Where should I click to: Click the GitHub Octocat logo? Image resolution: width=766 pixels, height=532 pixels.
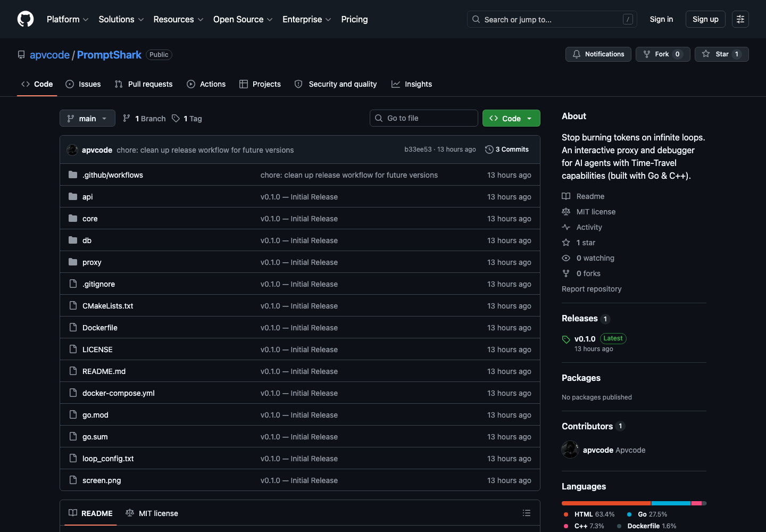click(x=26, y=19)
